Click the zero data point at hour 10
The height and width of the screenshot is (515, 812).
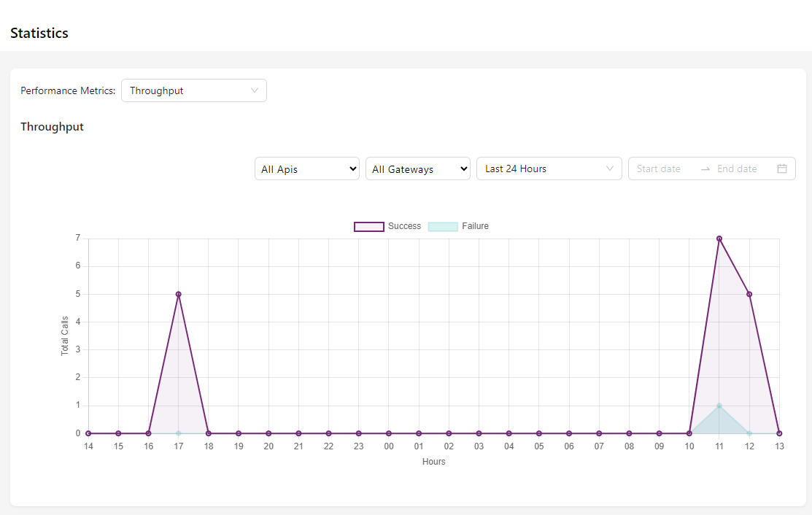pos(689,433)
